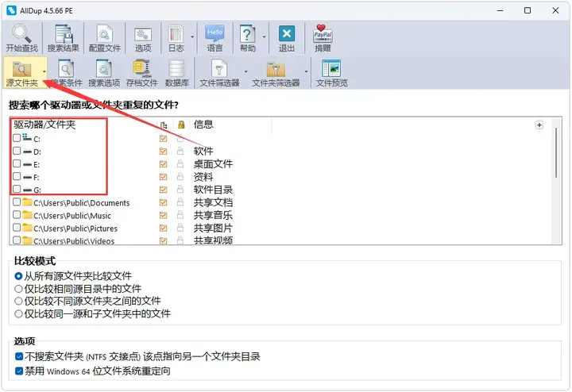Click the 软件目录 info text

(x=213, y=190)
